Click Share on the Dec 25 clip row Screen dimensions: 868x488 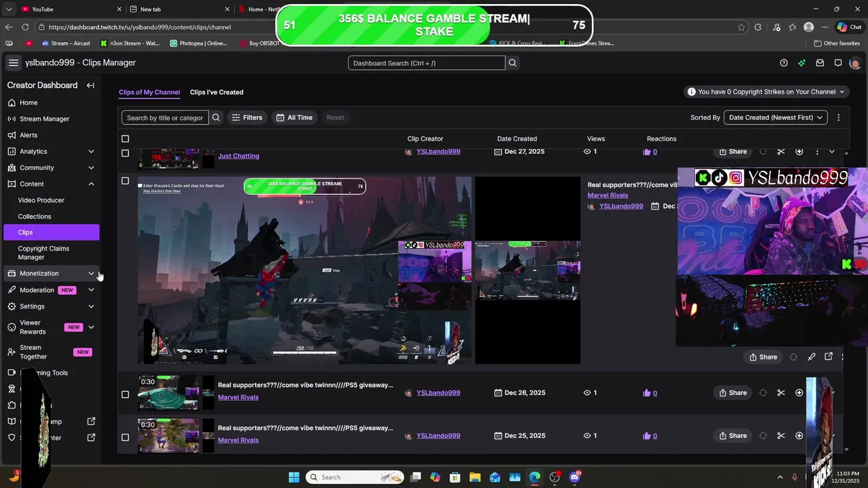(x=733, y=436)
